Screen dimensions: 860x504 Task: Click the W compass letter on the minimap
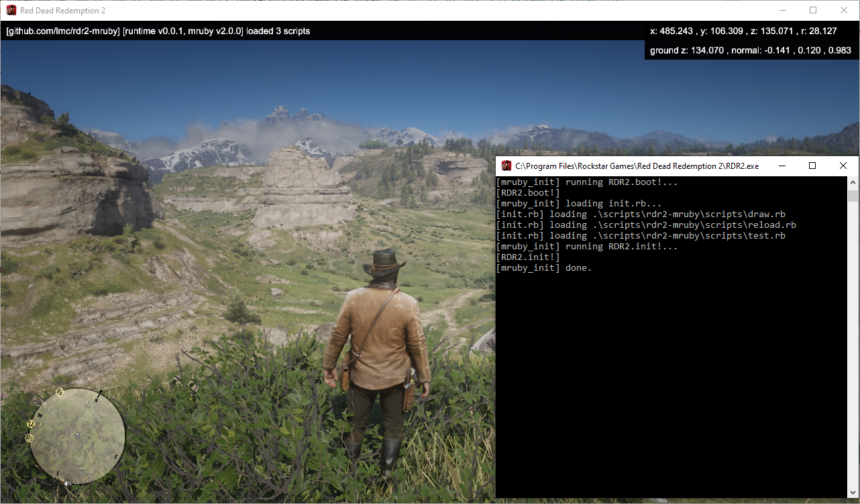pyautogui.click(x=40, y=415)
